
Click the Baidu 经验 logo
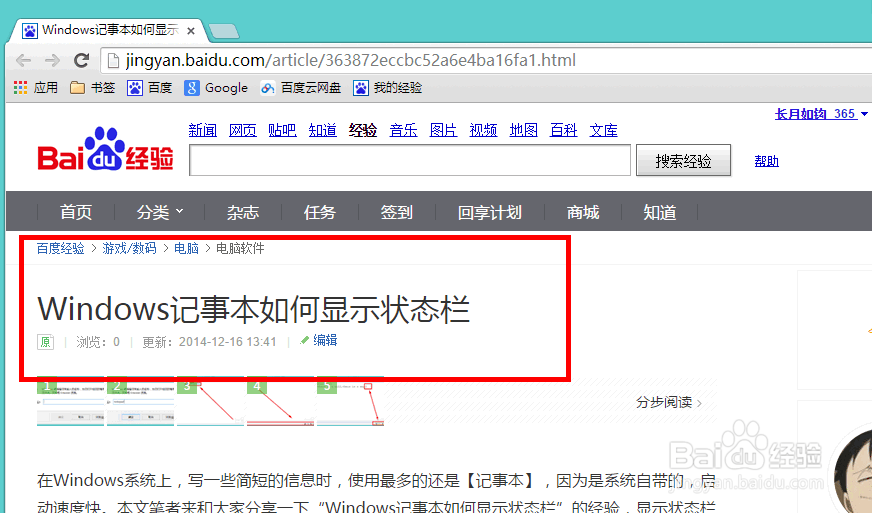pyautogui.click(x=106, y=150)
